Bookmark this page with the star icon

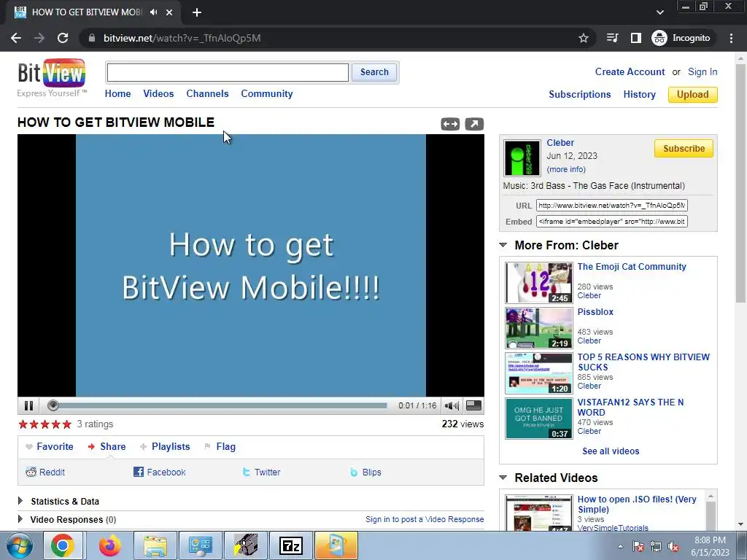tap(584, 38)
